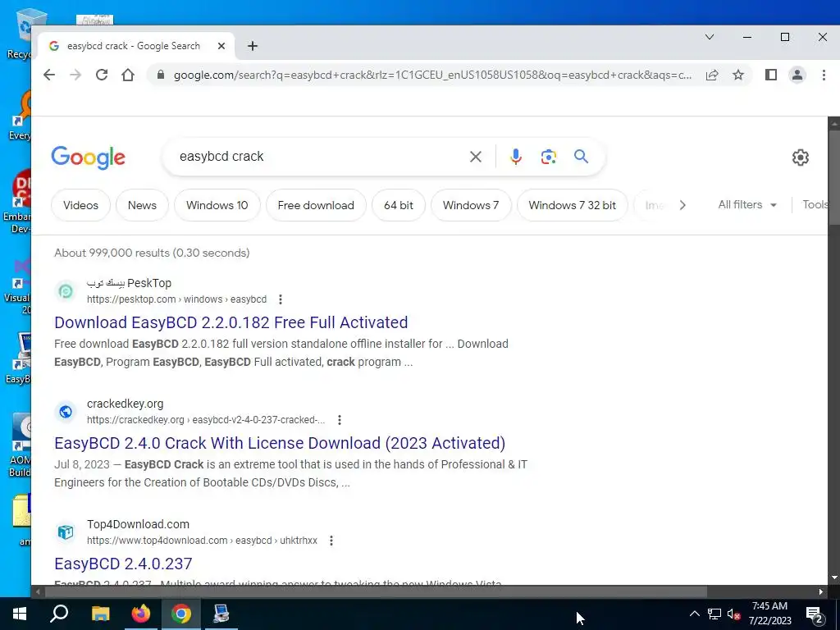Filter results by Videos
Screen dimensions: 840x630
81,205
